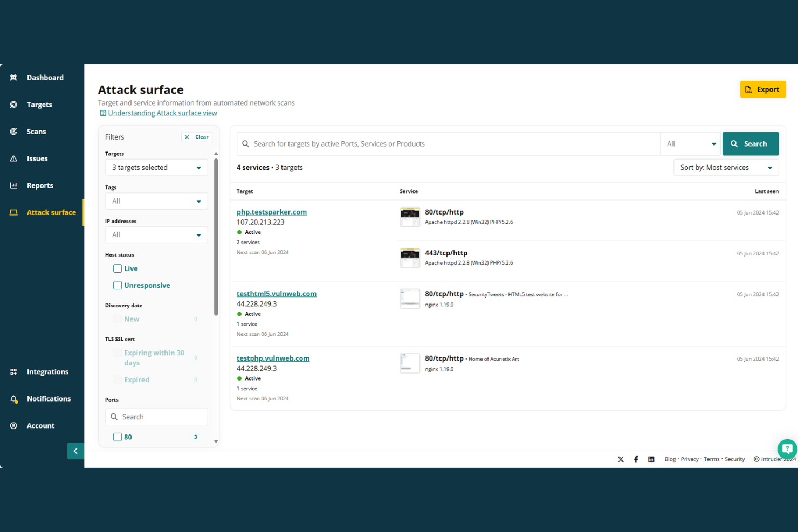The height and width of the screenshot is (532, 798).
Task: Click the Notifications bell icon
Action: point(13,399)
